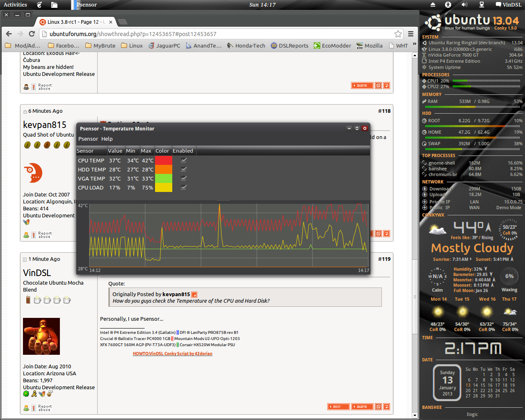The width and height of the screenshot is (525, 420).
Task: Click Edit button on post #119
Action: 338,407
